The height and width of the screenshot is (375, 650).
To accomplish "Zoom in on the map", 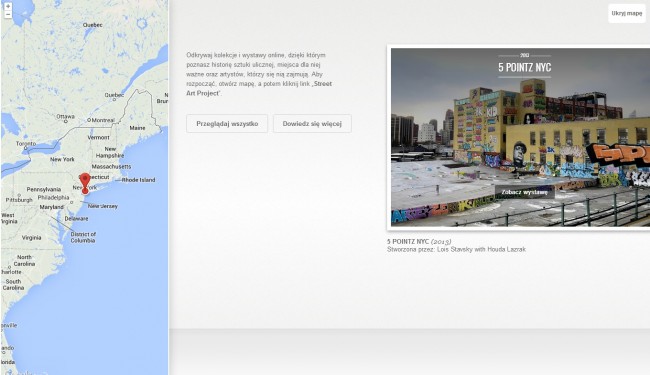I will (8, 6).
